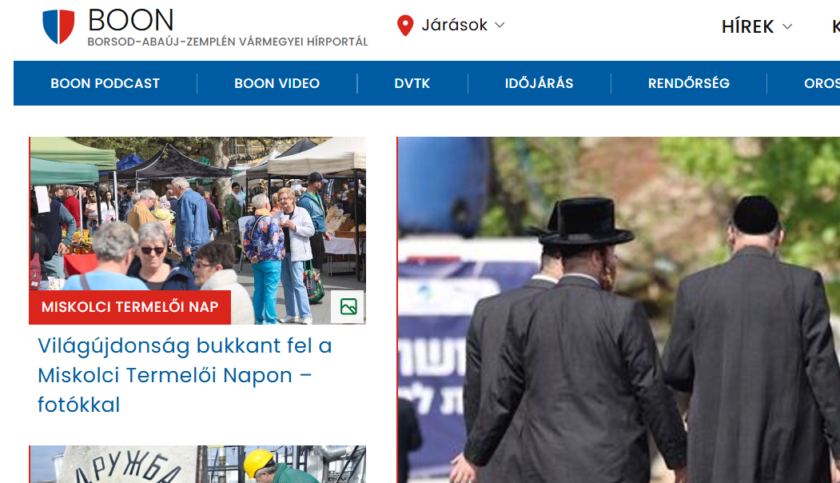Expand the Járások dropdown chevron
840x483 pixels.
pos(500,25)
